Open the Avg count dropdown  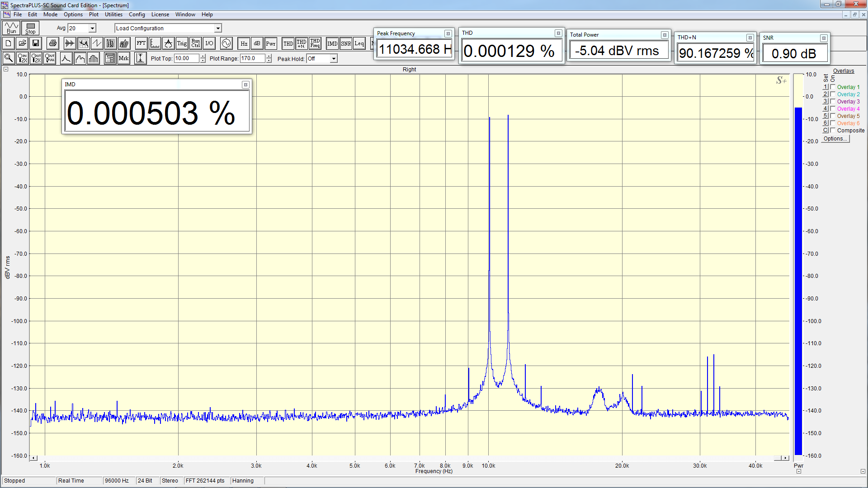92,28
